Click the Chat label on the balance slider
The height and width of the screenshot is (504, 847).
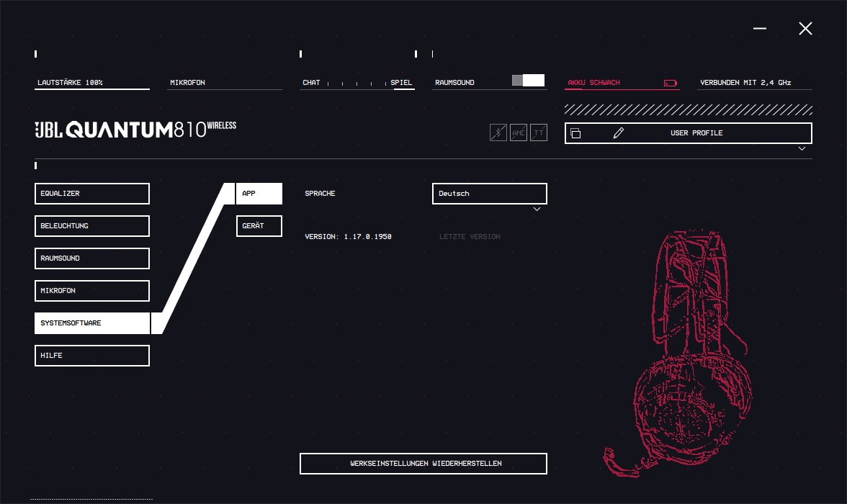pos(311,83)
